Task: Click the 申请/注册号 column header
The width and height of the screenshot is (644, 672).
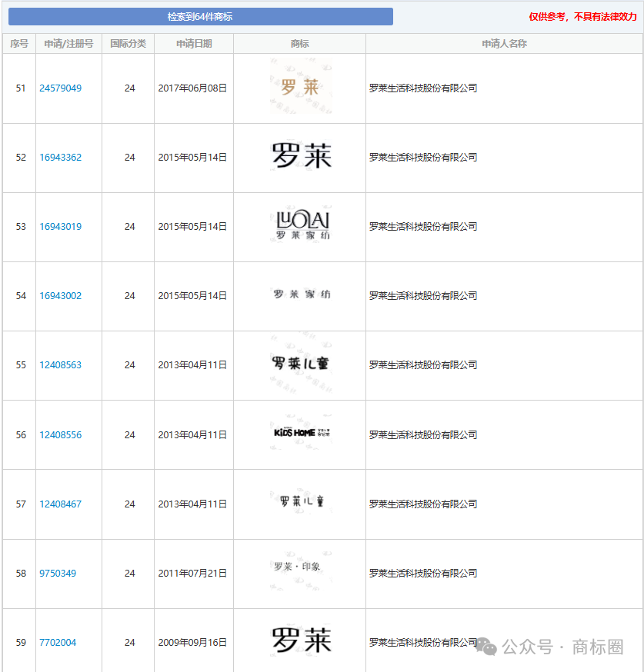Action: click(x=68, y=44)
